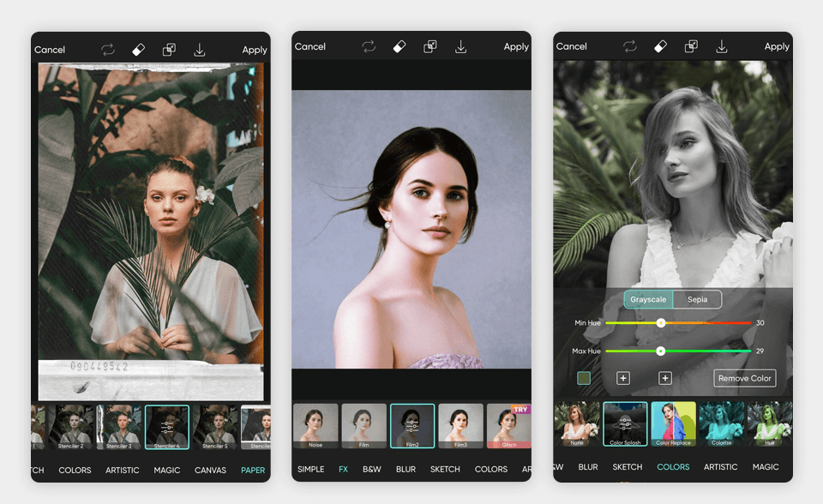Enable Grayscale mode
This screenshot has width=823, height=504.
pos(649,299)
